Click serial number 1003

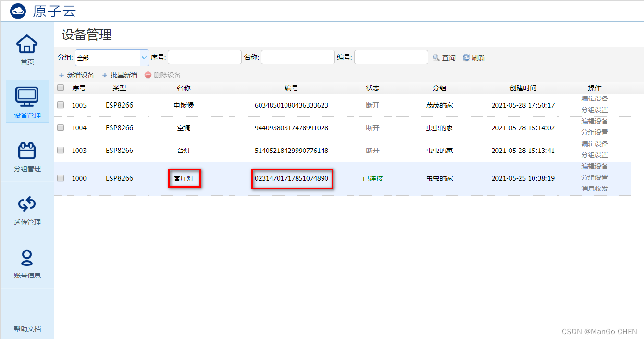[79, 151]
